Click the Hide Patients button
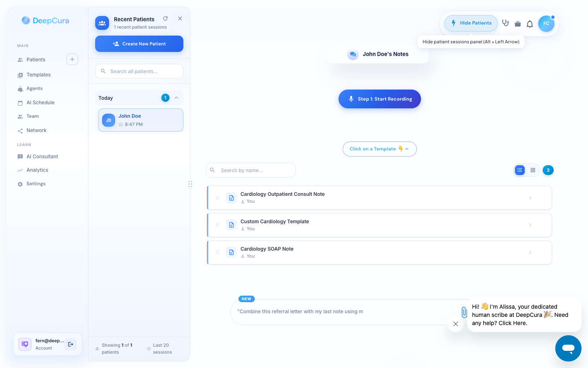 [471, 23]
